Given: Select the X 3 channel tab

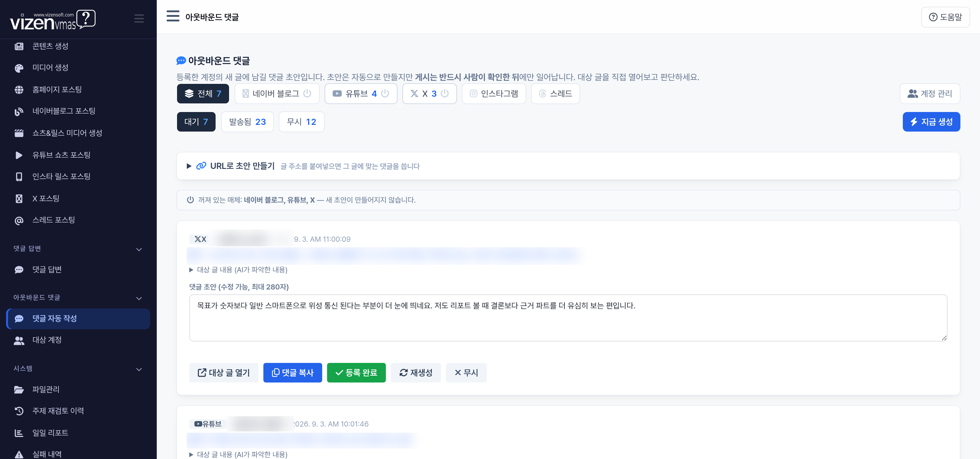Looking at the screenshot, I should 429,93.
